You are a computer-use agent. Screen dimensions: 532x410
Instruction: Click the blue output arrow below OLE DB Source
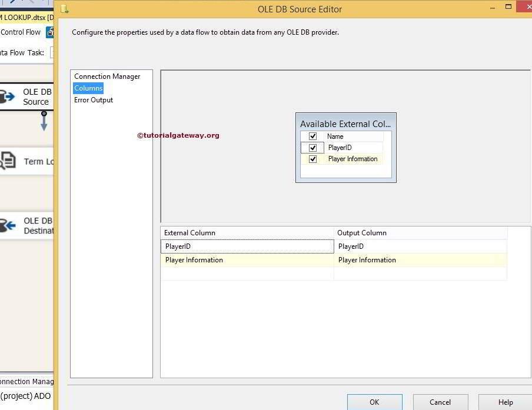tap(44, 122)
